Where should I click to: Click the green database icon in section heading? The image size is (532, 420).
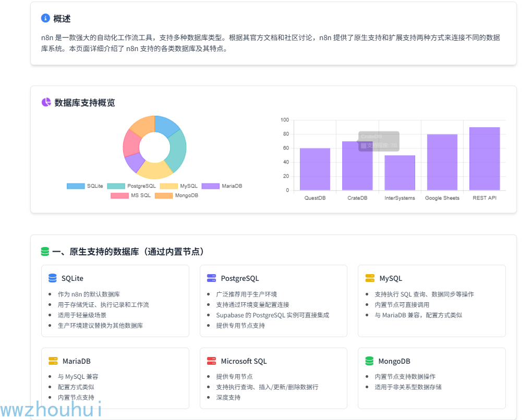pos(45,252)
